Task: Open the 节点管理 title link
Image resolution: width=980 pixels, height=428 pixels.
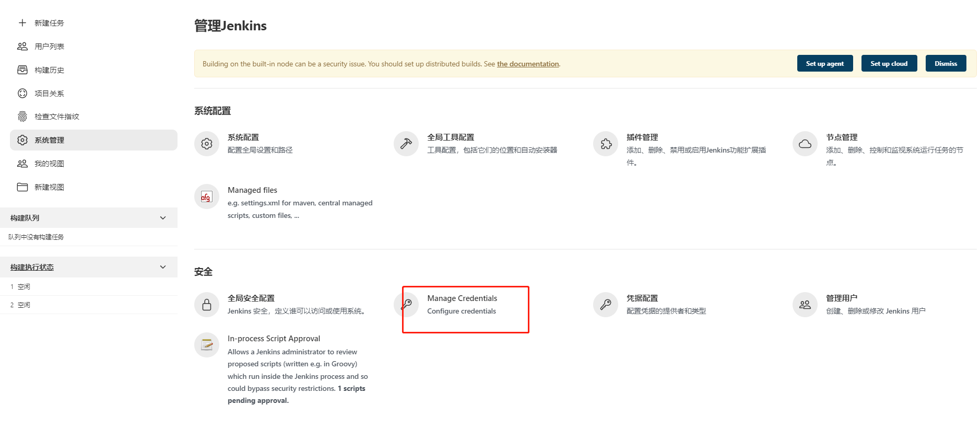Action: (842, 137)
